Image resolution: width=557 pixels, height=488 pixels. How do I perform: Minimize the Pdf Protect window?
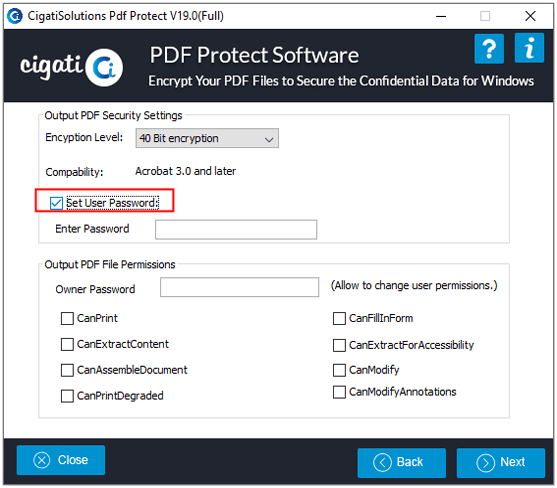point(441,16)
